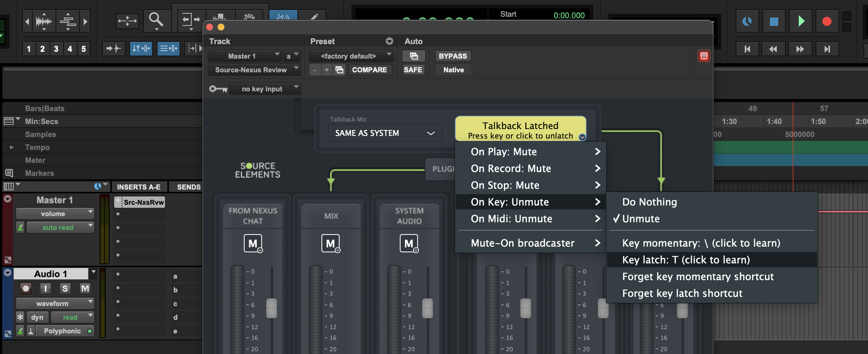Start playback with the green Play button
This screenshot has height=354, width=868.
[801, 21]
